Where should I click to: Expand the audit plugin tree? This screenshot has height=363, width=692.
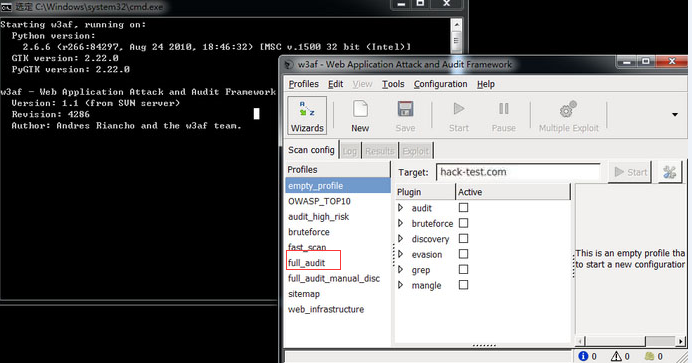coord(400,208)
